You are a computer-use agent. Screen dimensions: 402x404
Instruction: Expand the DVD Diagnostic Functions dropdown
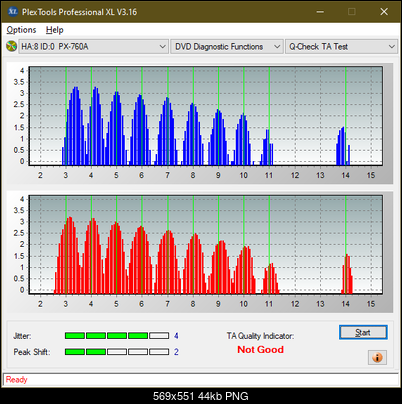pyautogui.click(x=227, y=47)
